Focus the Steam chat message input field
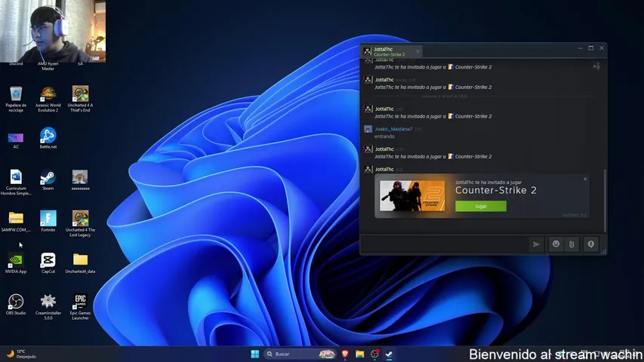The image size is (644, 362). click(445, 244)
